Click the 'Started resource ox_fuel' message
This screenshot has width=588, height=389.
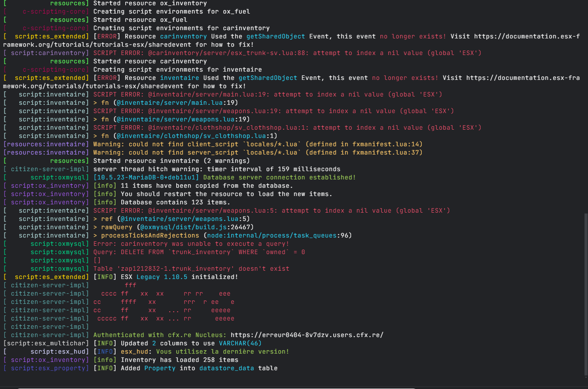[140, 20]
